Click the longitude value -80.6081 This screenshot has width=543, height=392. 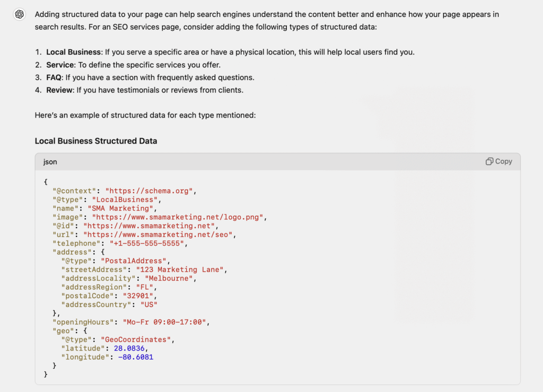pyautogui.click(x=136, y=357)
